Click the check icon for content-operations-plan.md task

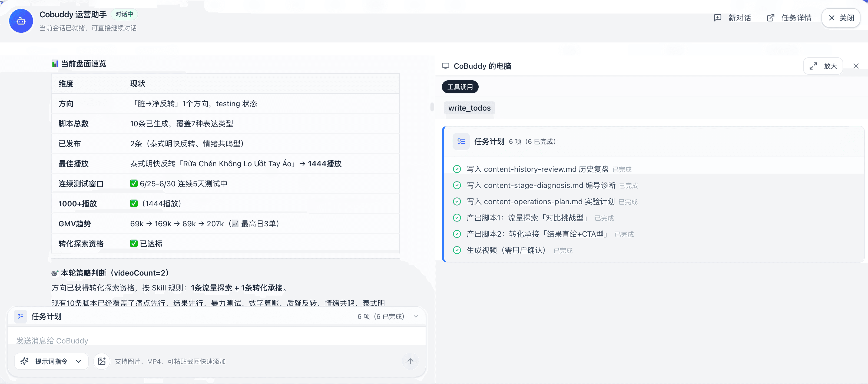pos(457,201)
